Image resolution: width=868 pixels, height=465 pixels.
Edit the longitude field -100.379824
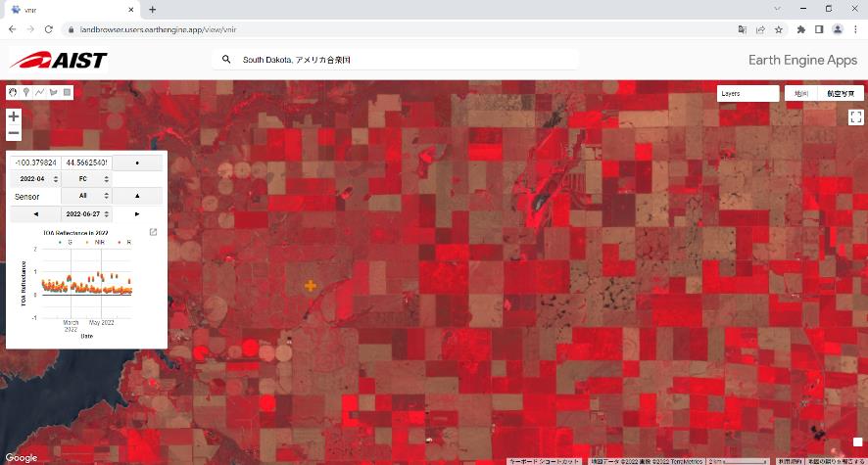35,163
